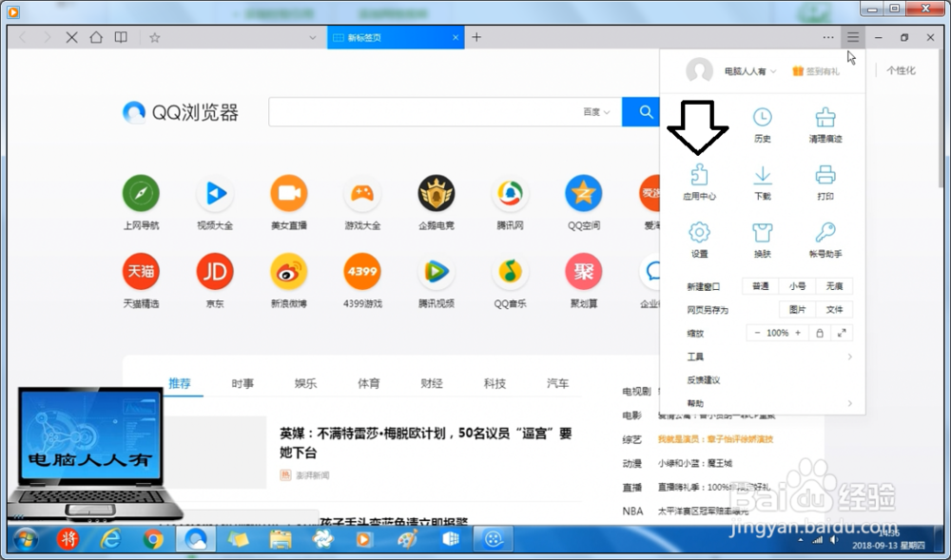Open the QQ音乐 shortcut
The width and height of the screenshot is (951, 560).
pos(510,280)
